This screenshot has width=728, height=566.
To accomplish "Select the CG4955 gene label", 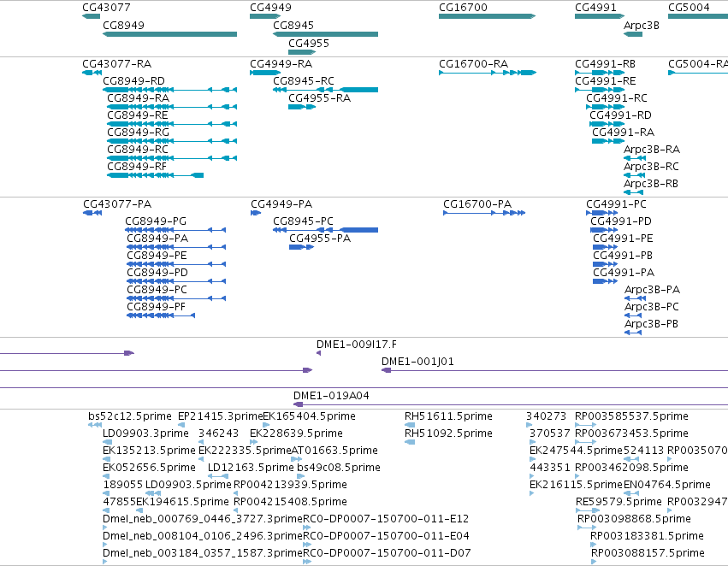I will [309, 43].
